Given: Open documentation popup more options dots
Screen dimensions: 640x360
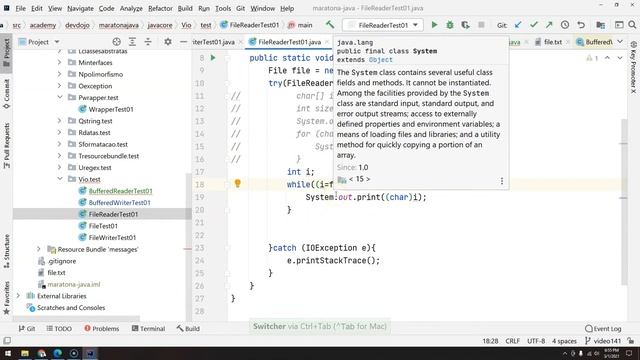Looking at the screenshot, I should pos(502,181).
